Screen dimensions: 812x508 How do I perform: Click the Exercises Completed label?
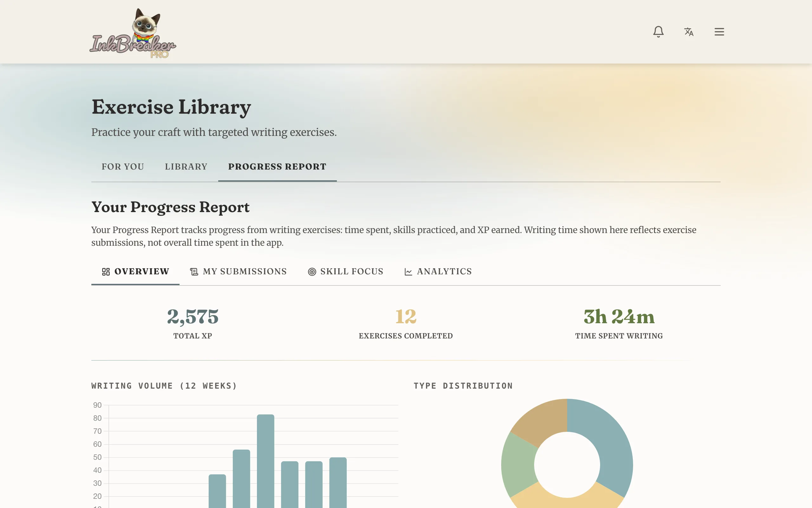pyautogui.click(x=406, y=336)
